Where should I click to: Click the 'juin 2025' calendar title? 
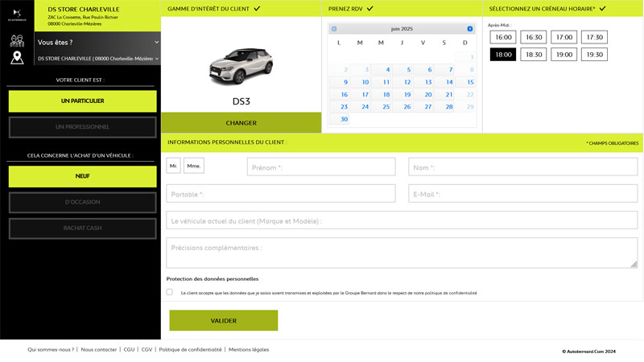pos(402,29)
